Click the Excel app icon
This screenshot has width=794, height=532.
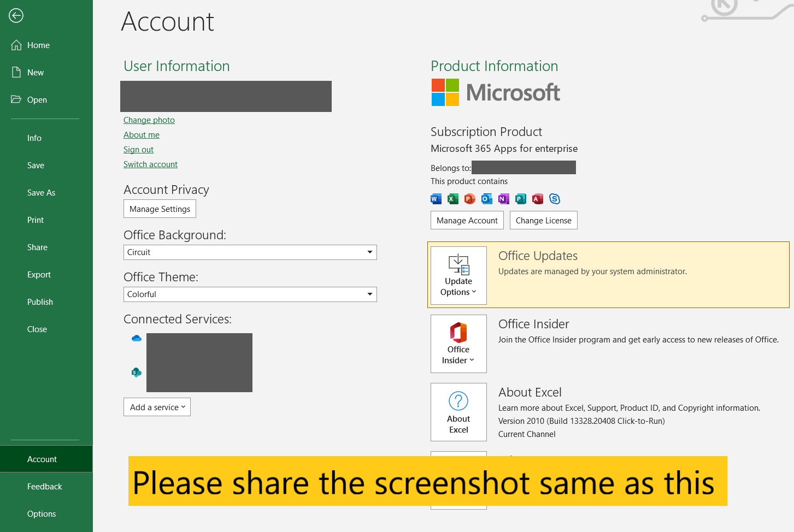pyautogui.click(x=453, y=199)
